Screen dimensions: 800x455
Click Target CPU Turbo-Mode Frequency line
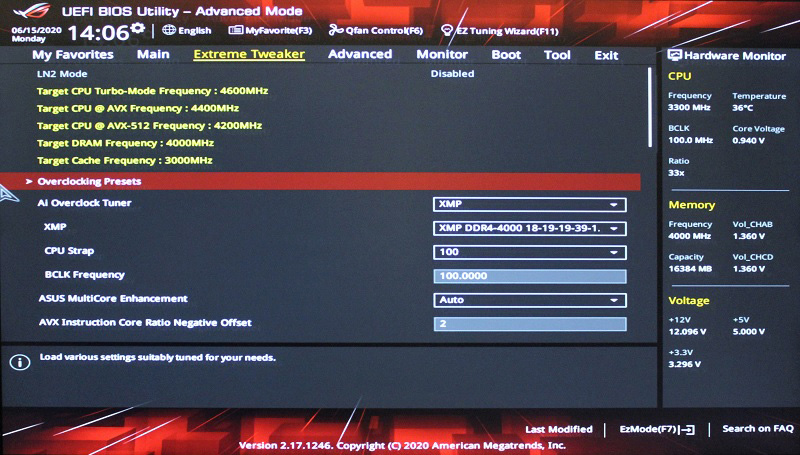pos(153,91)
